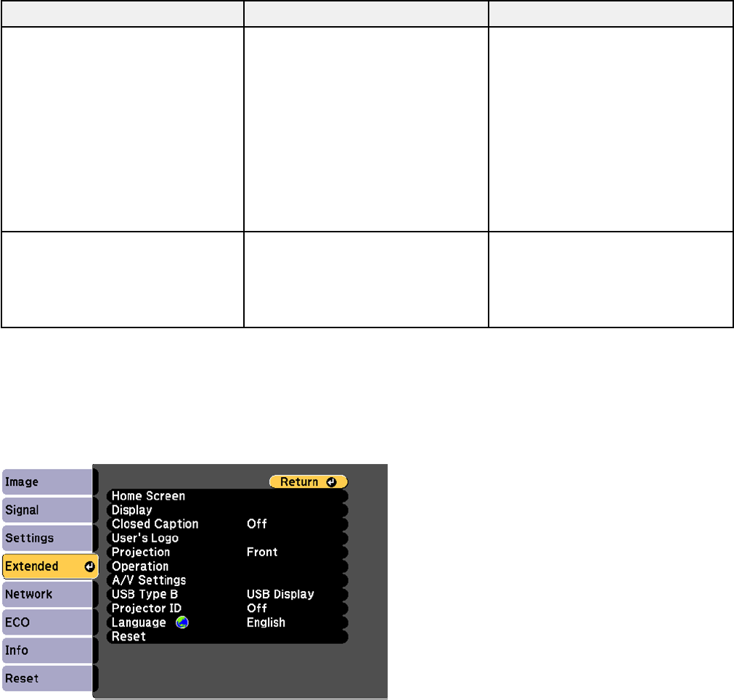
Task: Open the Operation submenu
Action: [227, 566]
